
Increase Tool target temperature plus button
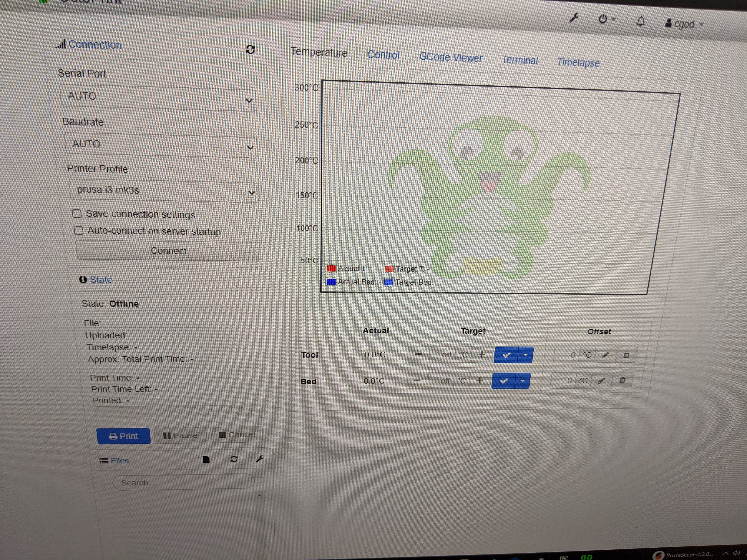click(482, 354)
